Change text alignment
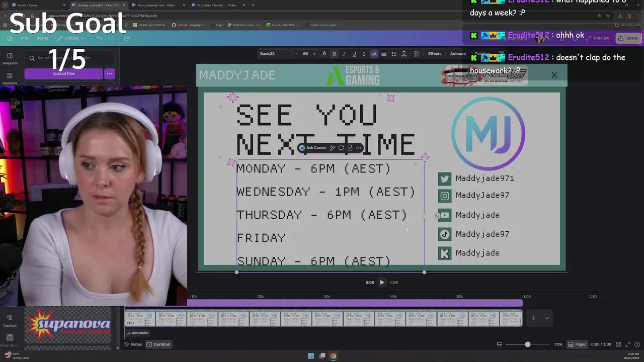 click(x=384, y=54)
